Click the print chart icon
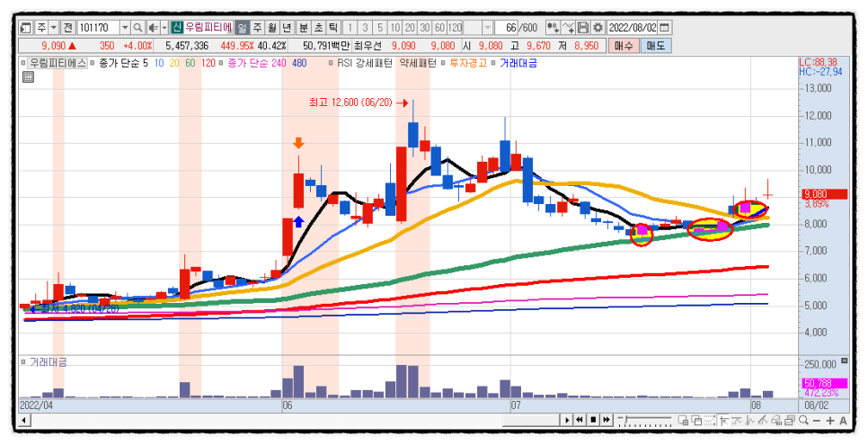Screen dimensions: 868x445 pyautogui.click(x=776, y=421)
